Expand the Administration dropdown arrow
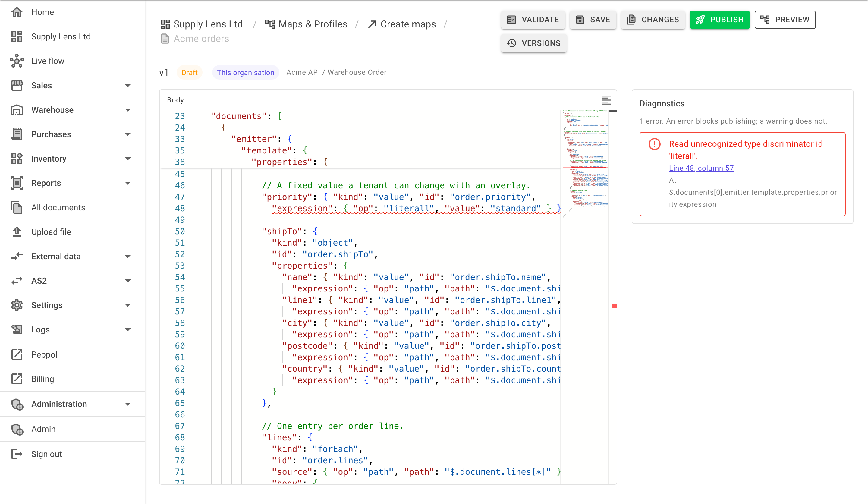 128,404
